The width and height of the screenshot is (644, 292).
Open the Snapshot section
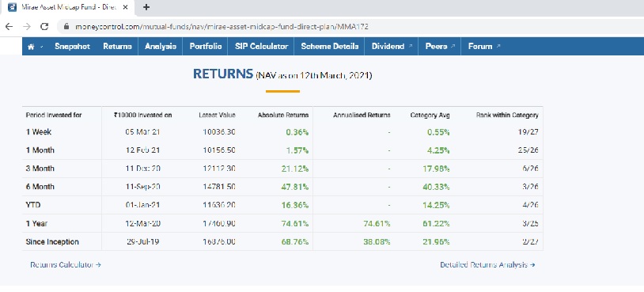pos(72,47)
